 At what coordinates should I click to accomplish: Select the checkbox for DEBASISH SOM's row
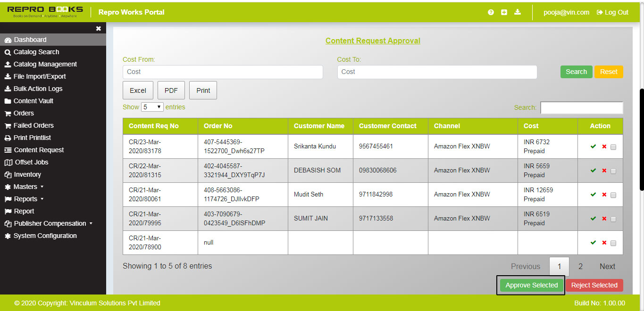coord(613,171)
